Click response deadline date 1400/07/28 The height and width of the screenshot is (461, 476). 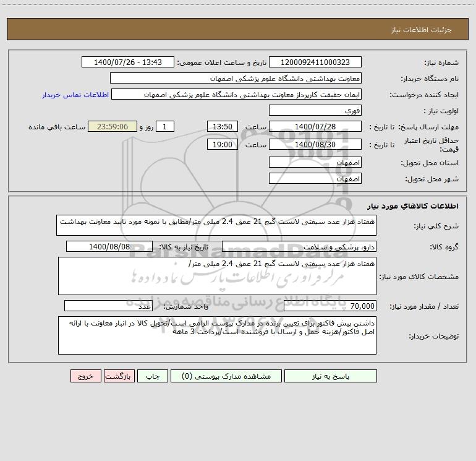(x=315, y=126)
